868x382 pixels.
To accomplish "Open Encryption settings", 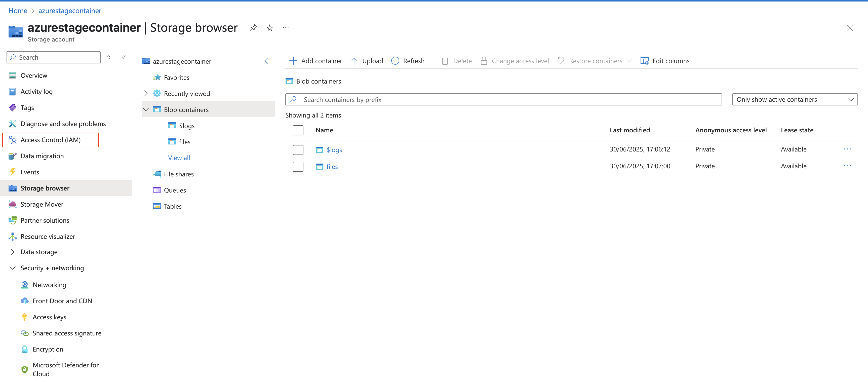I will tap(48, 349).
